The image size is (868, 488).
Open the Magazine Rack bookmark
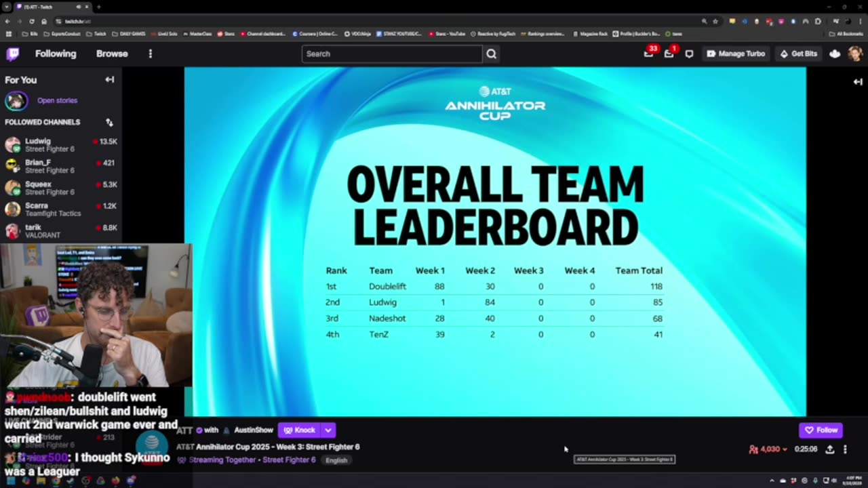coord(590,33)
